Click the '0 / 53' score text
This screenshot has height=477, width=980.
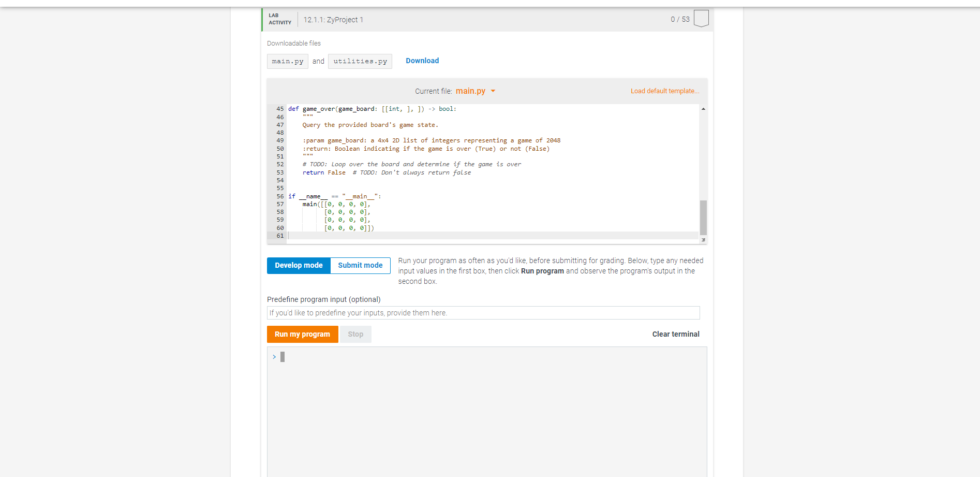pos(680,19)
